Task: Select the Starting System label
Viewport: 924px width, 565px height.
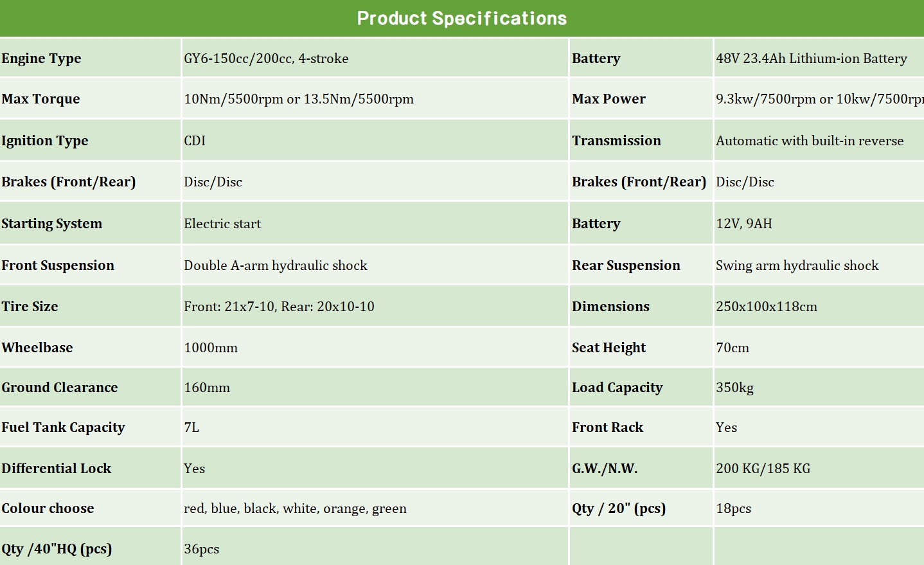Action: [51, 224]
